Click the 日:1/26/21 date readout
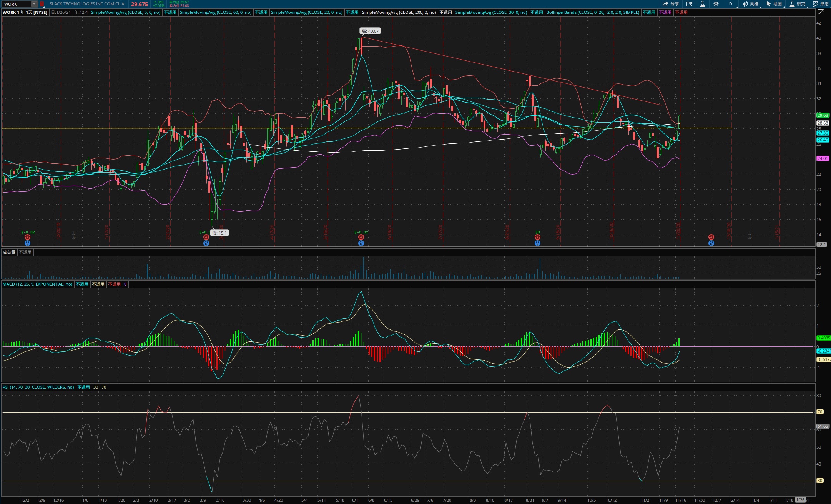831x504 pixels. [x=61, y=12]
